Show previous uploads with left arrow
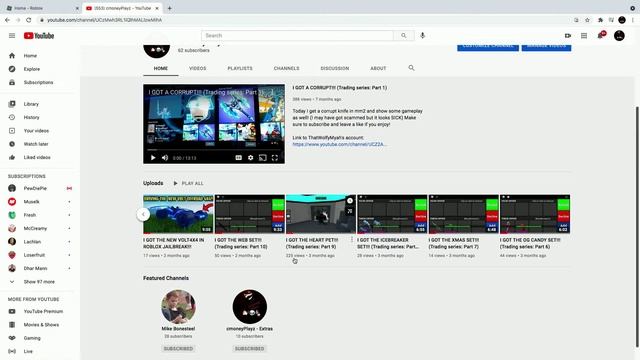Viewport: 640px width, 360px height. pyautogui.click(x=143, y=214)
